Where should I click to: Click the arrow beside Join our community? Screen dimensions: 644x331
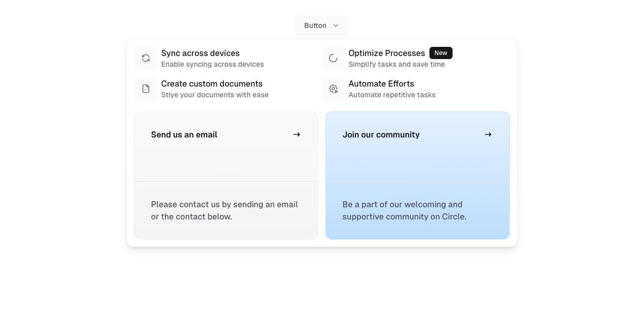488,134
